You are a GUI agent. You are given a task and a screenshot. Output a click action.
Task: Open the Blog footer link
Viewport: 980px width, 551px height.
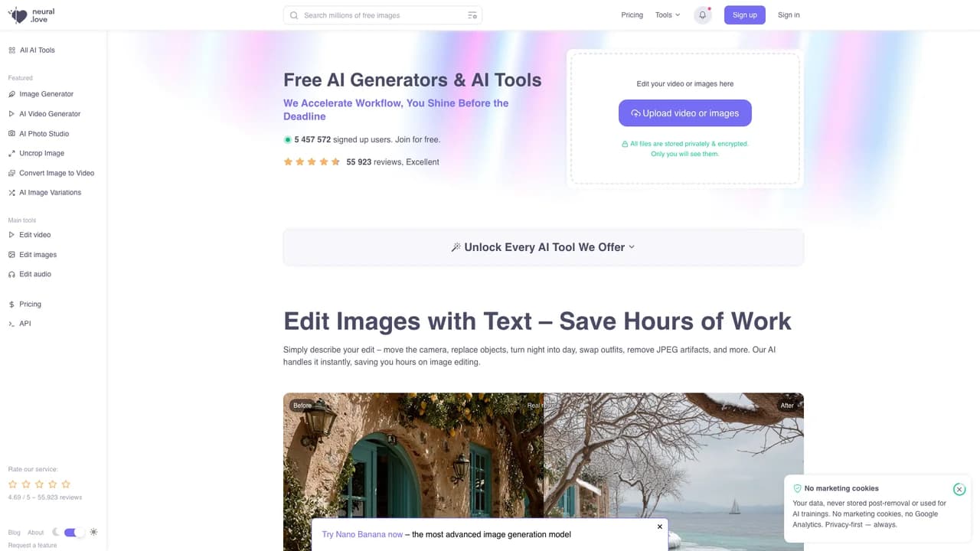point(15,533)
